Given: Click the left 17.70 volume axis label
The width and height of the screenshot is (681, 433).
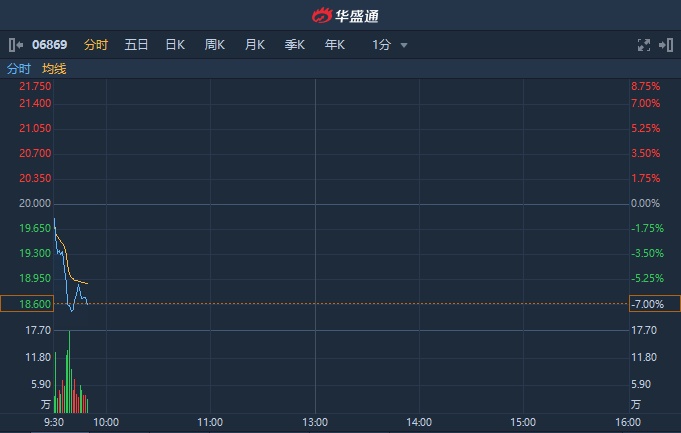Looking at the screenshot, I should tap(38, 330).
